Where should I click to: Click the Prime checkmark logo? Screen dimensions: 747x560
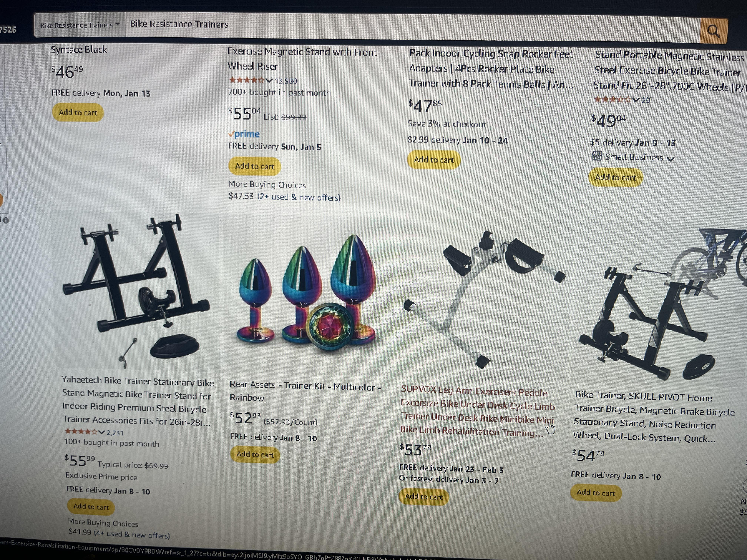[244, 134]
